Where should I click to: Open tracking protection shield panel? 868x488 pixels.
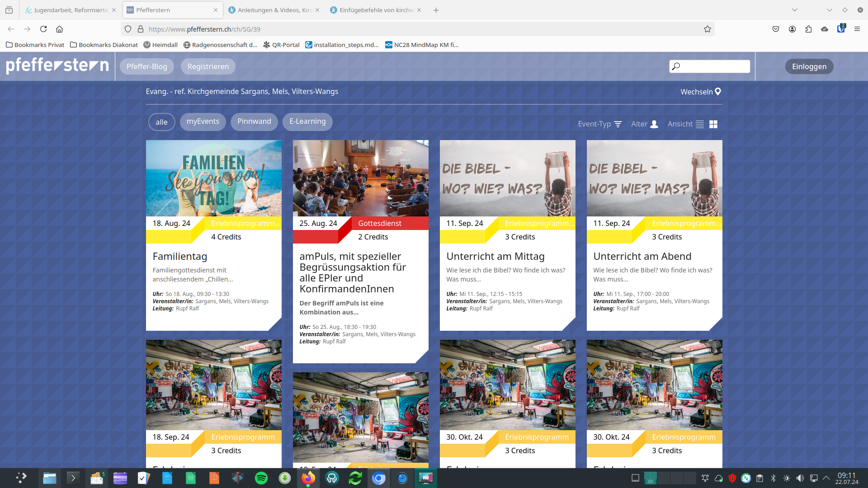(128, 29)
